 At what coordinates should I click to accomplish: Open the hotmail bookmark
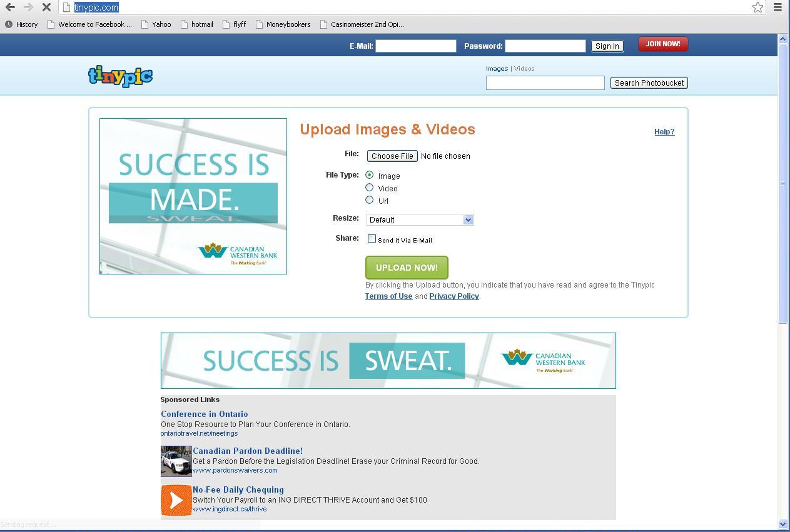[197, 24]
